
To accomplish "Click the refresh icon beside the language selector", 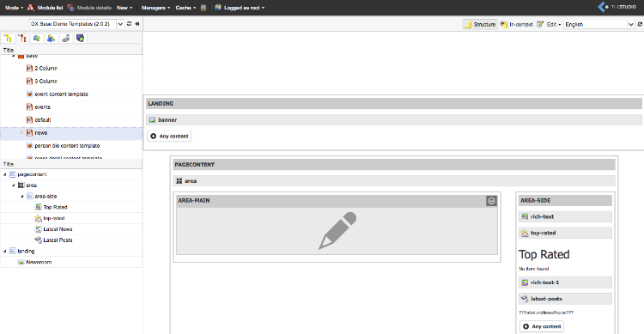I will pos(640,24).
